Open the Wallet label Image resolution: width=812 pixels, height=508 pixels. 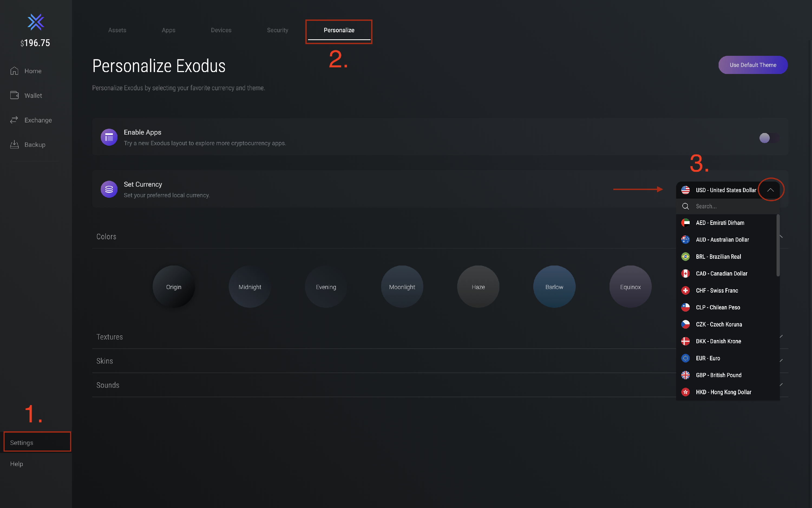click(33, 95)
